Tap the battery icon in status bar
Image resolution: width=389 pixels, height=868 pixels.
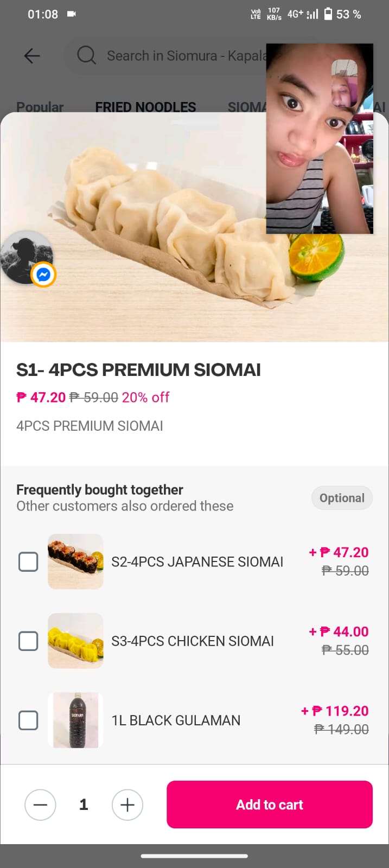(328, 14)
